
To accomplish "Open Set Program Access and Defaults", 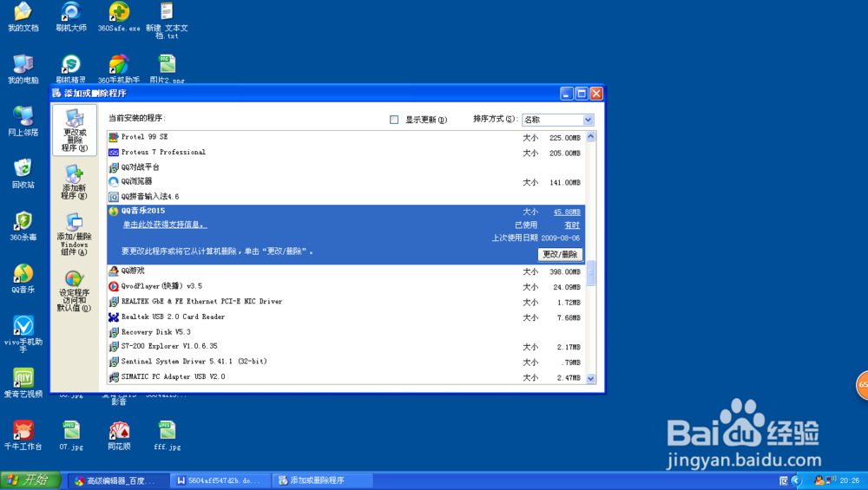I will 74,291.
